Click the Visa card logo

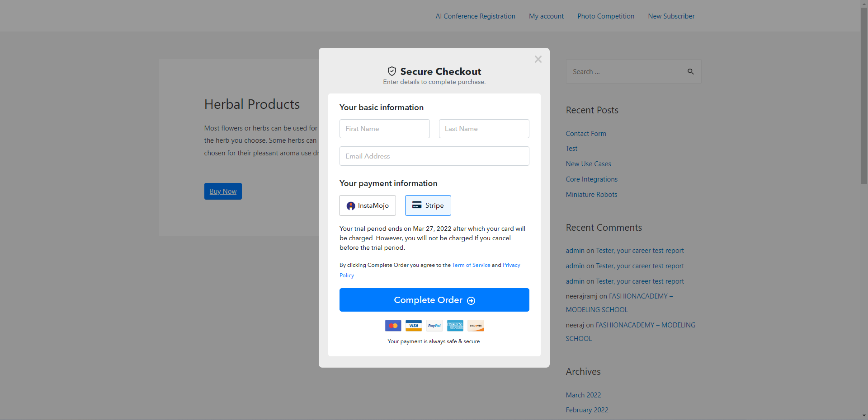414,326
